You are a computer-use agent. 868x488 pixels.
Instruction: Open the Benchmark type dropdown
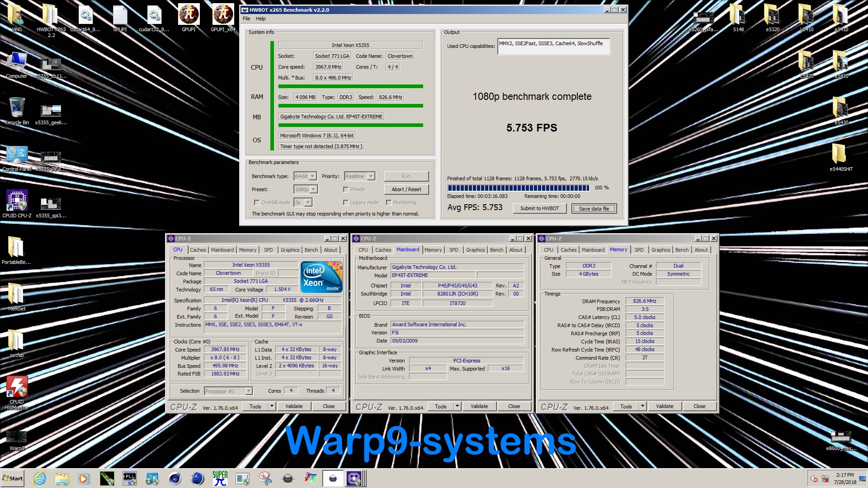pos(306,176)
